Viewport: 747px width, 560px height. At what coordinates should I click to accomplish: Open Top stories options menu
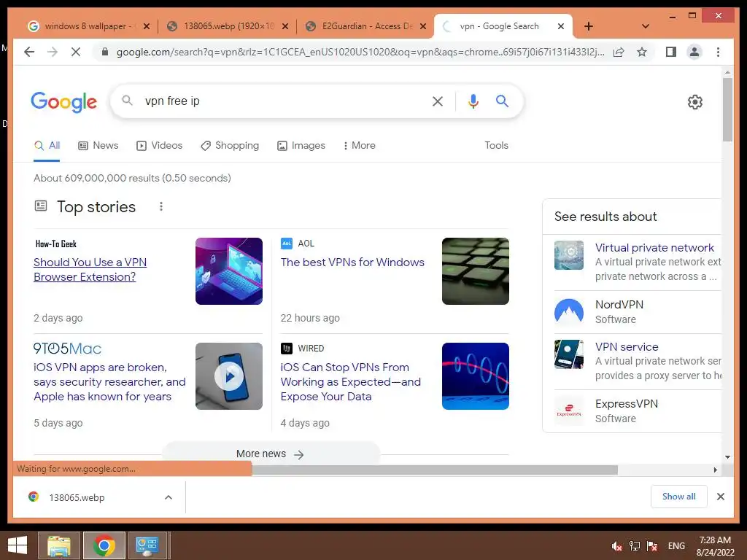point(161,206)
